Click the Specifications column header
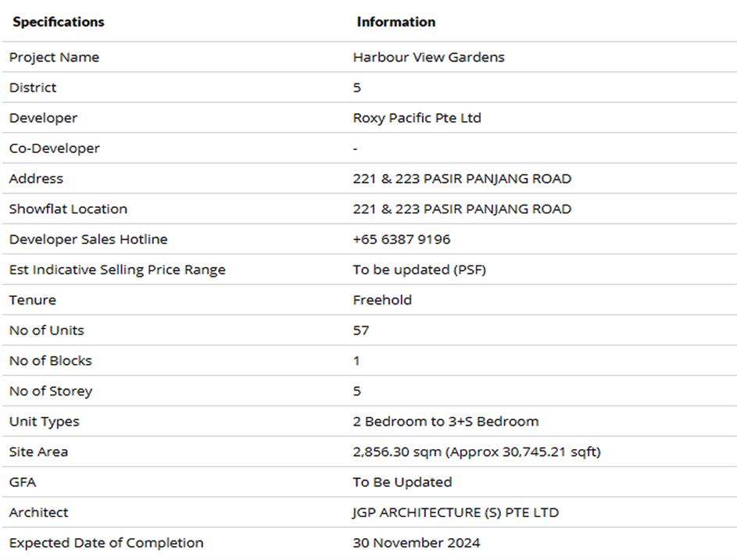Viewport: 737px width, 560px height. pyautogui.click(x=59, y=22)
